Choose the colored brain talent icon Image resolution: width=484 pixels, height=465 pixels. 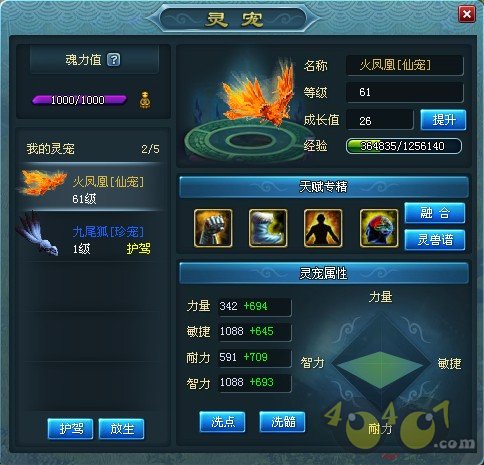(x=379, y=228)
